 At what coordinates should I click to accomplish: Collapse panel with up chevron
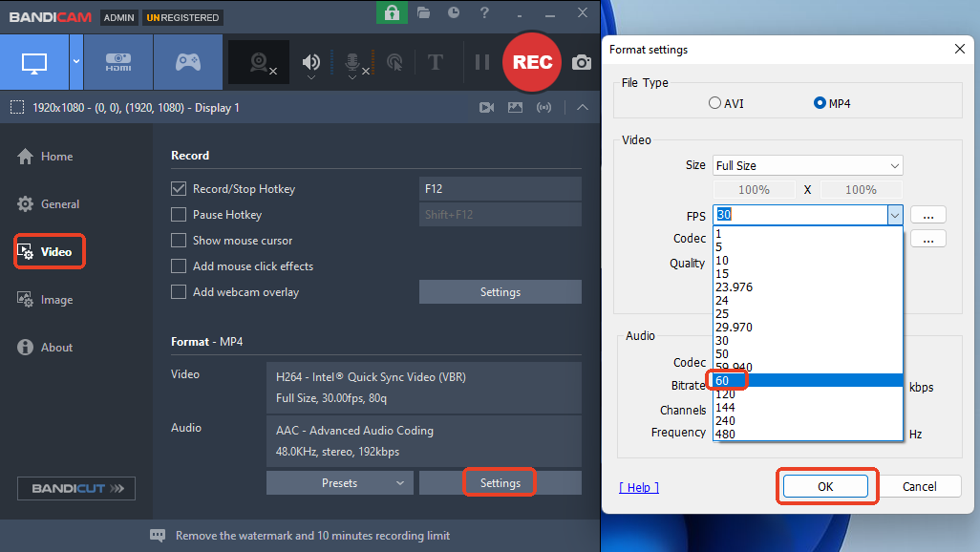(582, 108)
